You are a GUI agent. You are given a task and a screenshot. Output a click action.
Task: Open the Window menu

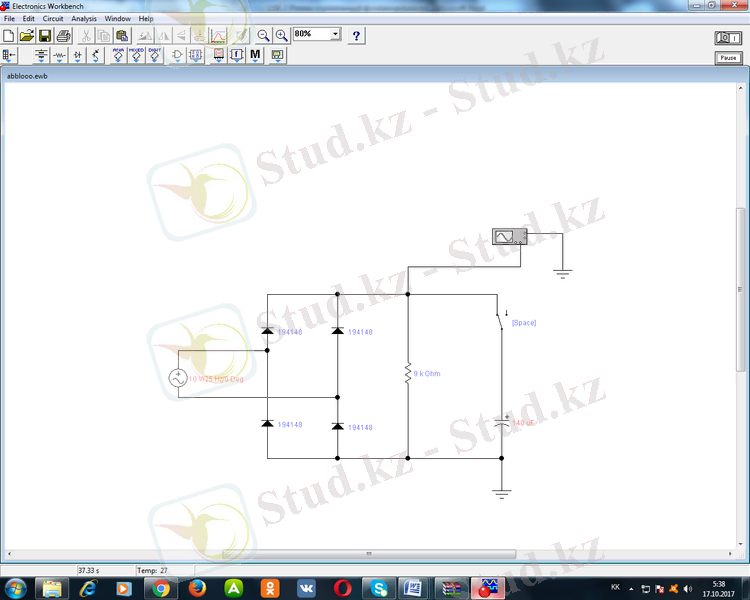tap(118, 19)
